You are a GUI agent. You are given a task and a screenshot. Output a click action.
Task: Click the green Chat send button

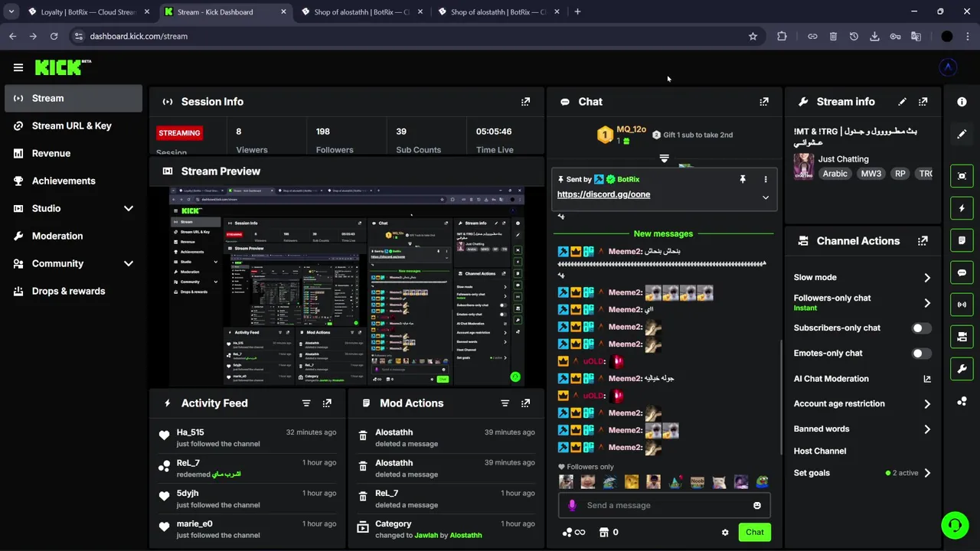point(754,533)
